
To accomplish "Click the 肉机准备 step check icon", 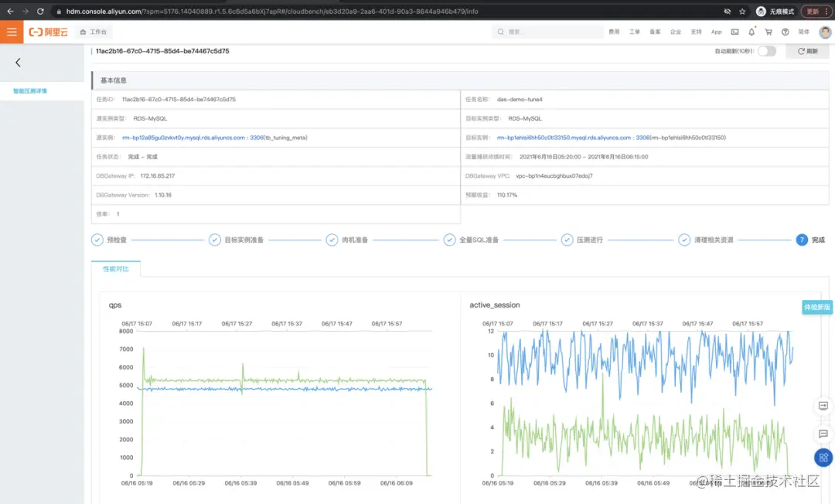I will tap(332, 240).
